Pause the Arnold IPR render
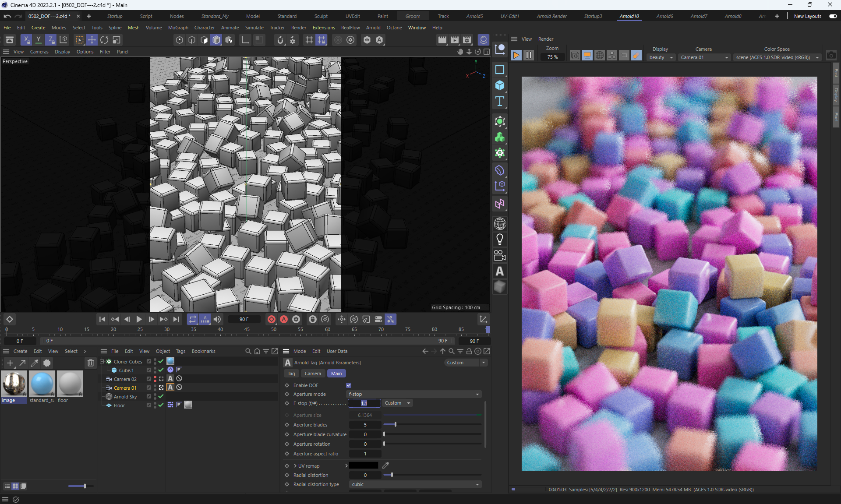 point(529,55)
